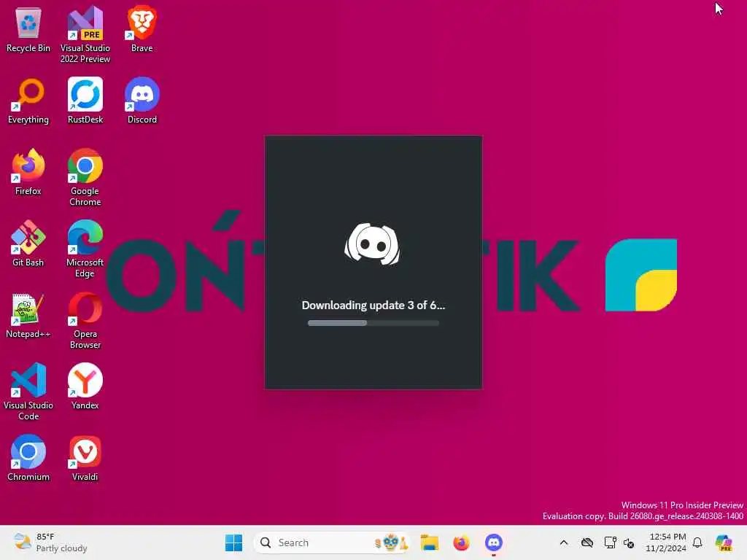Click the cloud sync tray icon
747x560 pixels.
(587, 542)
